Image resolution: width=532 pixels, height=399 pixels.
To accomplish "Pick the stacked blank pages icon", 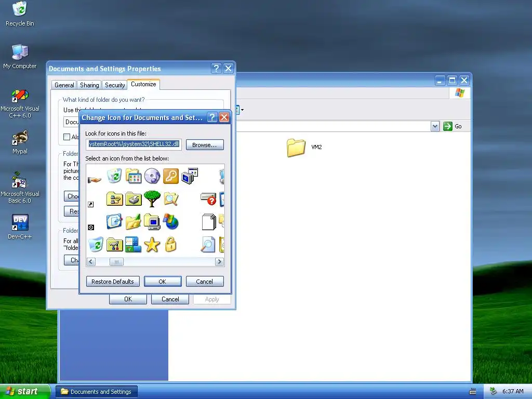I will coord(209,222).
